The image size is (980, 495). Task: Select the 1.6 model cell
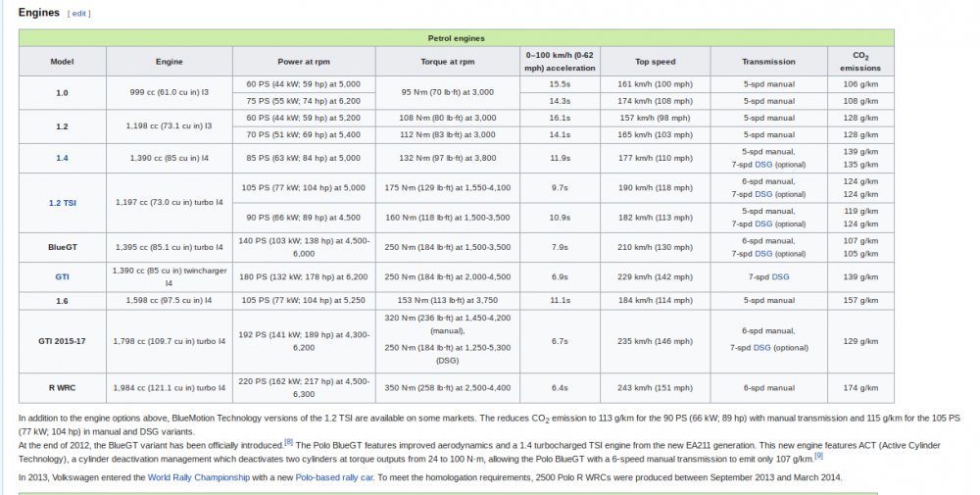(62, 301)
